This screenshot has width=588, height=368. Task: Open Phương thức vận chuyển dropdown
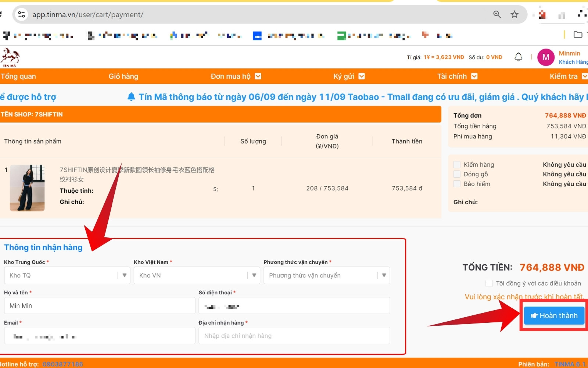327,275
